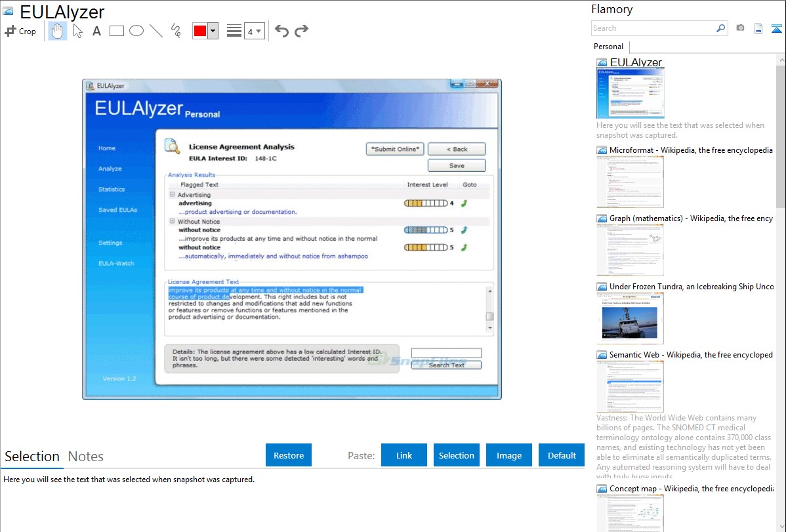Open the line width dropdown showing 4
This screenshot has width=786, height=532.
255,31
